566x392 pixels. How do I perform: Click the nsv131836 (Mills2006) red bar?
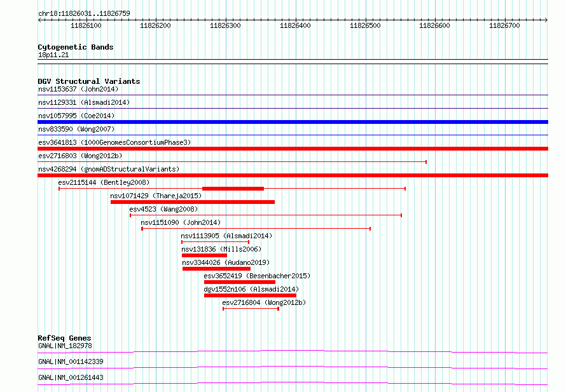click(x=204, y=255)
